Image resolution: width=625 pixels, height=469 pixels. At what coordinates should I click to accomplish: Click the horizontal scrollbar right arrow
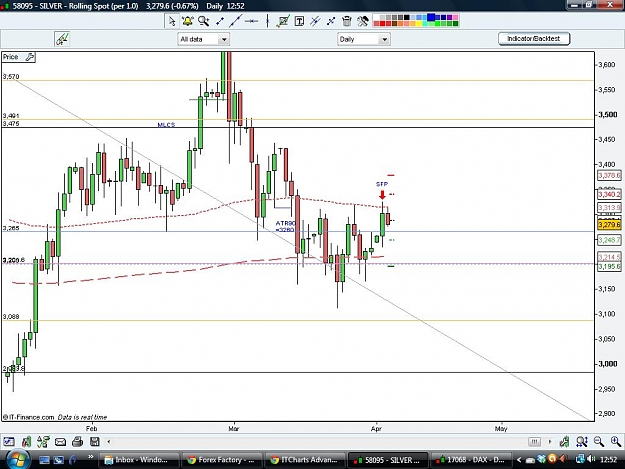point(550,442)
